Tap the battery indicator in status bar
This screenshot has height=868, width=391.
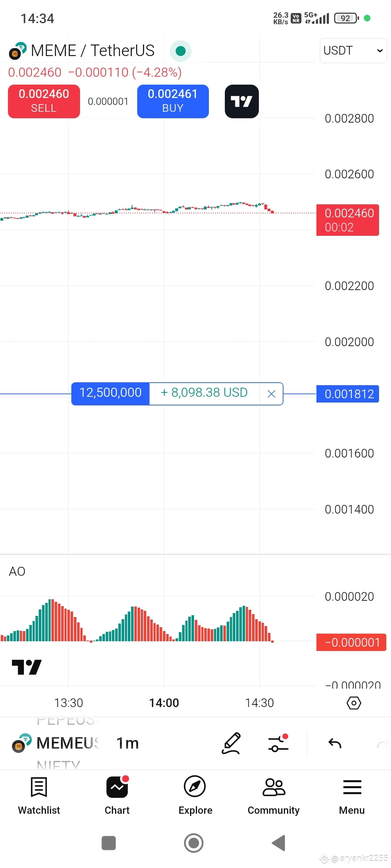click(x=346, y=18)
